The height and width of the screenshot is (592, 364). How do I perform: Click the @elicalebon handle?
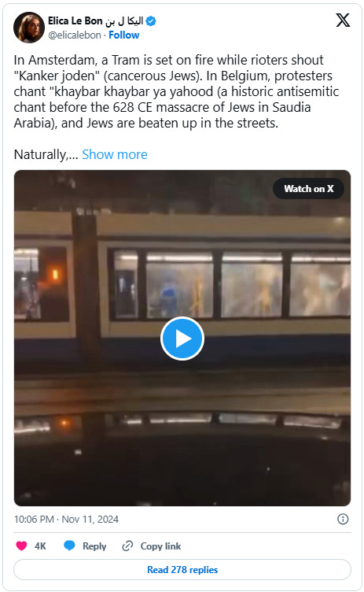click(75, 35)
